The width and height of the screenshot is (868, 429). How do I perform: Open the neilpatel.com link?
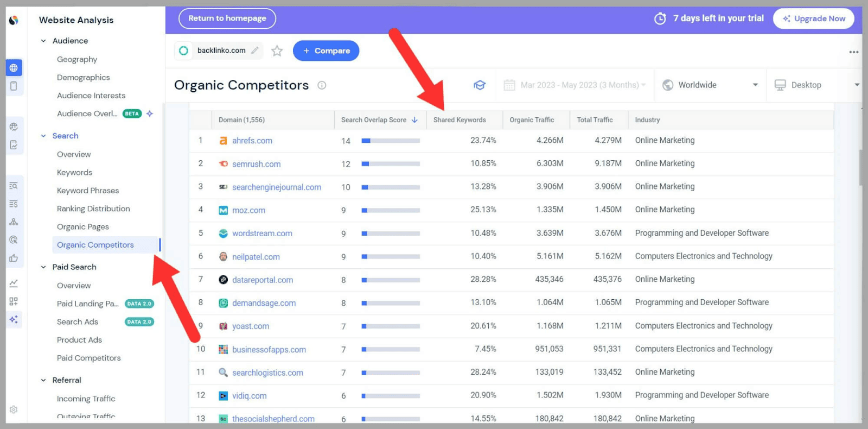tap(256, 257)
